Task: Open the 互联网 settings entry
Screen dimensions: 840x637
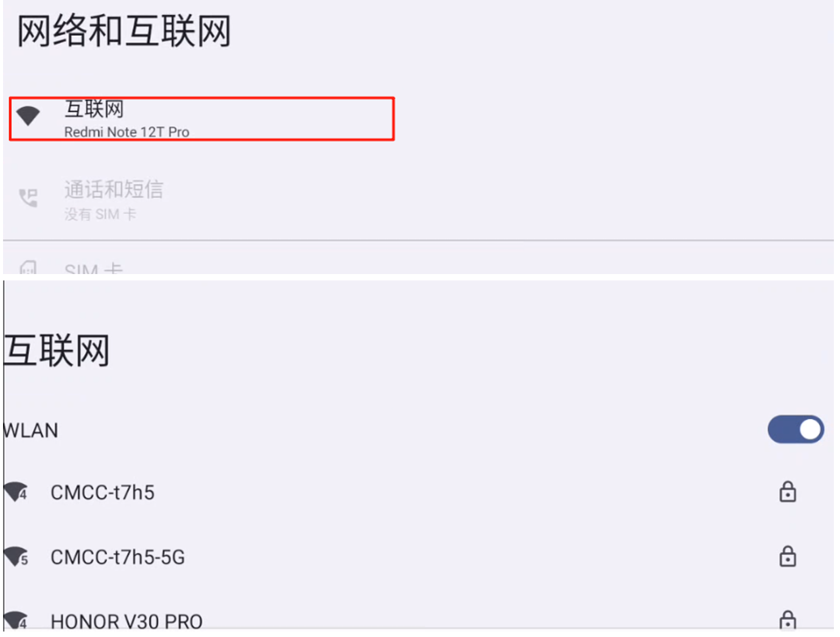Action: 201,119
